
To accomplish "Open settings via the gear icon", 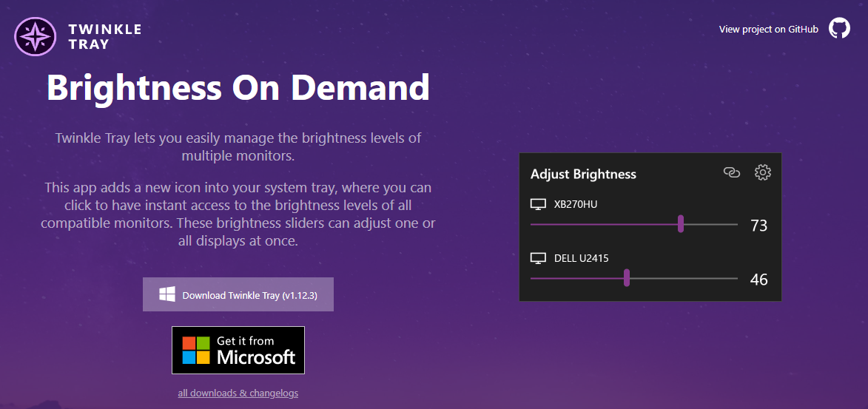I will pos(764,172).
